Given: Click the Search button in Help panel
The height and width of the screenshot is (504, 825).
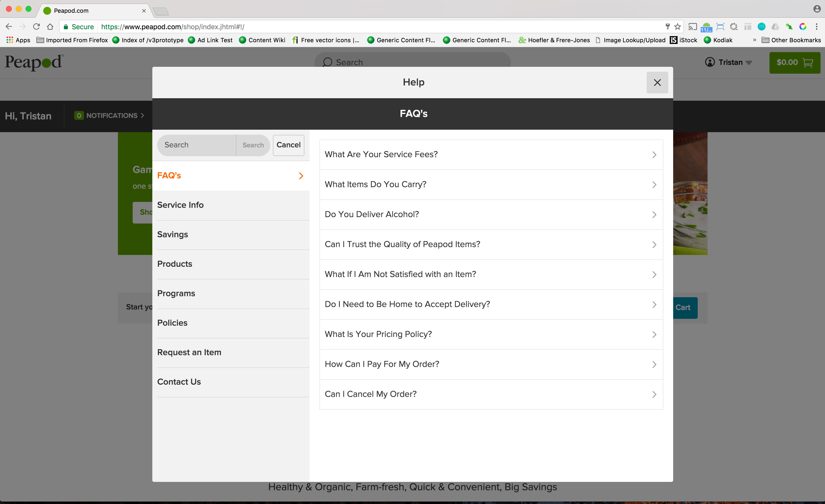Looking at the screenshot, I should pyautogui.click(x=253, y=145).
